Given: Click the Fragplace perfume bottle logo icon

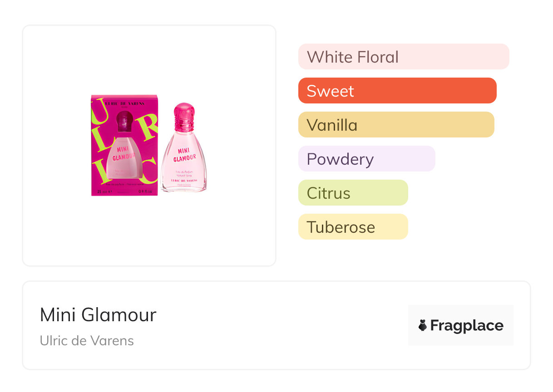Looking at the screenshot, I should 423,325.
